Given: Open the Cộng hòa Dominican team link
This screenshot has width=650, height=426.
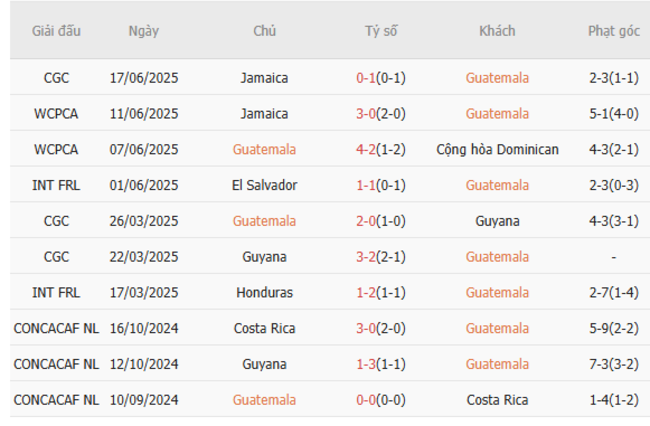Looking at the screenshot, I should tap(497, 150).
